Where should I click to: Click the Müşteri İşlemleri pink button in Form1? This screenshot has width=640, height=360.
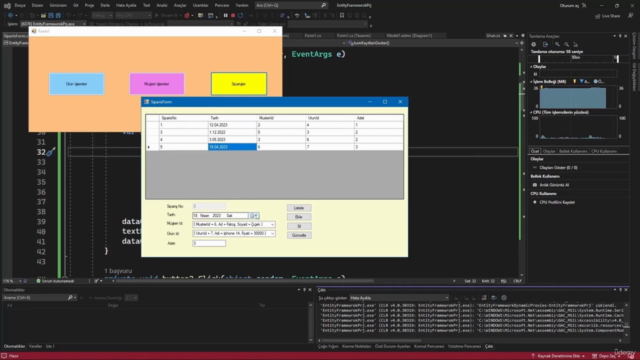tap(157, 84)
